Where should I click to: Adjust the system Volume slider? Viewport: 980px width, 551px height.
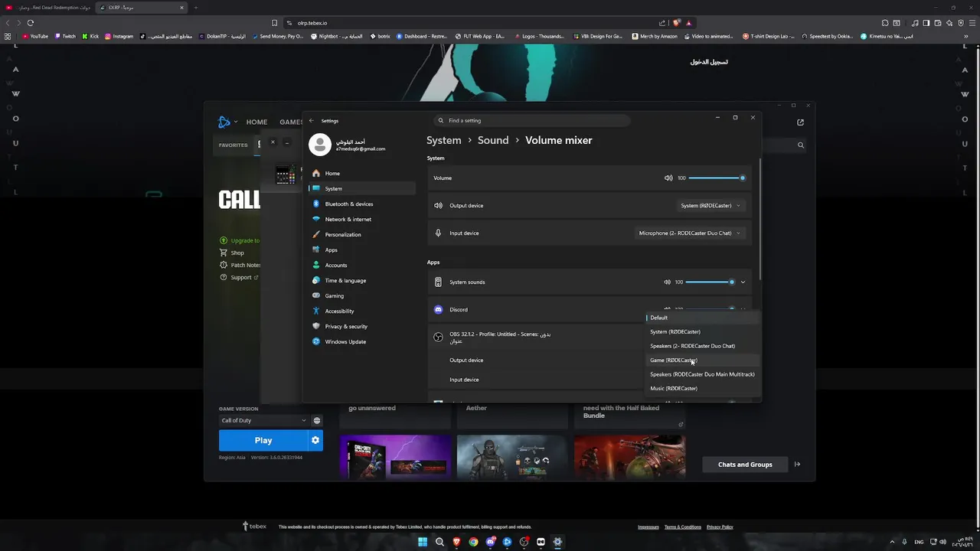(x=717, y=178)
